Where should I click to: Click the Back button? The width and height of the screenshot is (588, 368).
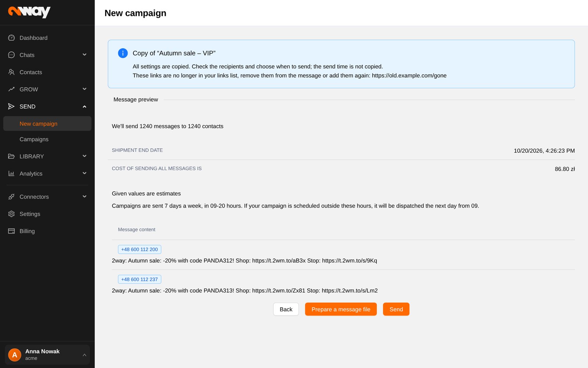(x=286, y=309)
